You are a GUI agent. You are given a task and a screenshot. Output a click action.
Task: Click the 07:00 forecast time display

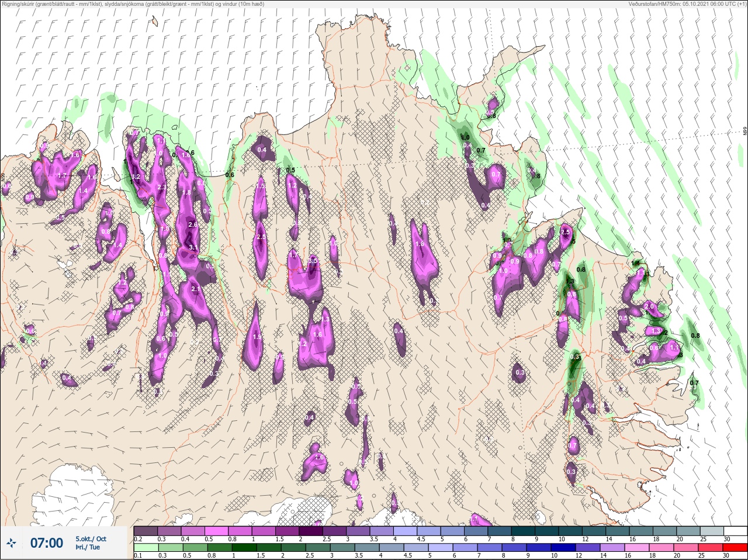point(47,543)
